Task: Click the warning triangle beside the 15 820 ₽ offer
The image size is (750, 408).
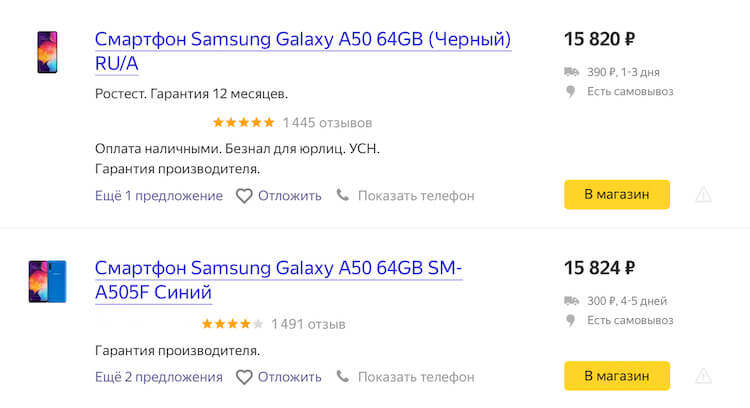Action: click(x=704, y=195)
